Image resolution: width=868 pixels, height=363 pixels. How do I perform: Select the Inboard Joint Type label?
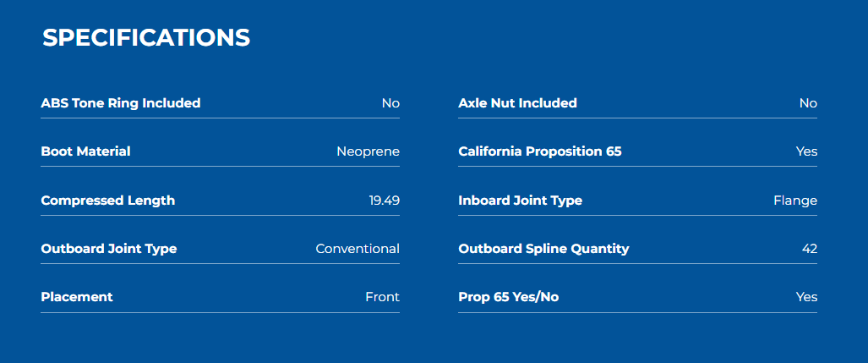(x=521, y=200)
